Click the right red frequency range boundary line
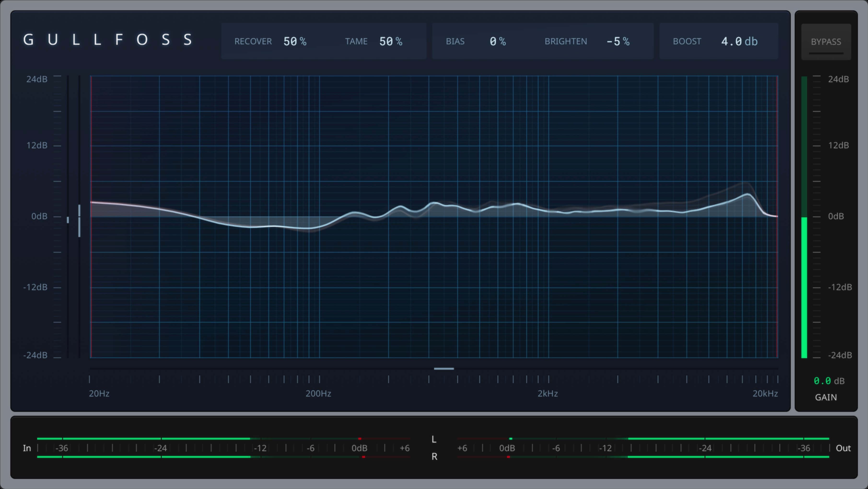This screenshot has height=489, width=868. 777,217
